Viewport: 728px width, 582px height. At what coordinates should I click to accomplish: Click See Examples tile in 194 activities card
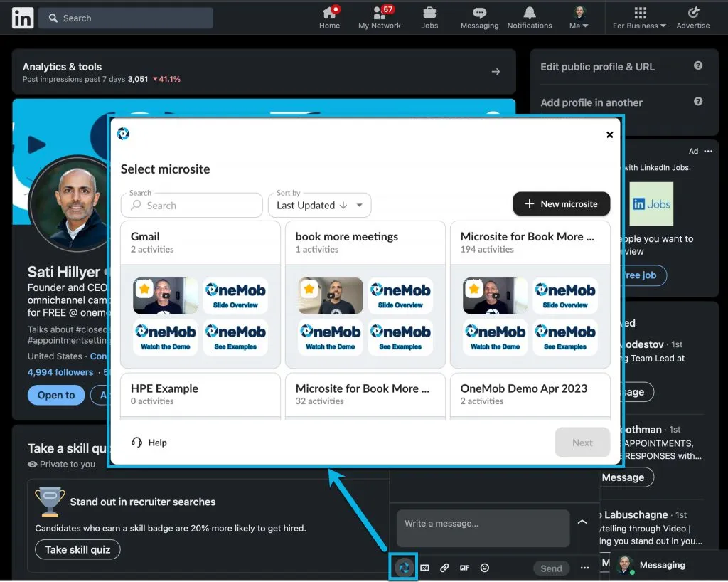(565, 337)
